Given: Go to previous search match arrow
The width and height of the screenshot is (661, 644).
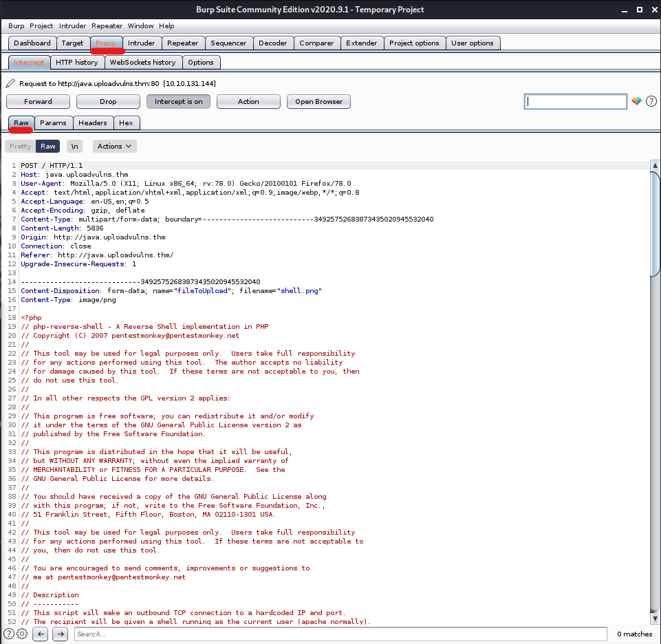Looking at the screenshot, I should pos(41,634).
